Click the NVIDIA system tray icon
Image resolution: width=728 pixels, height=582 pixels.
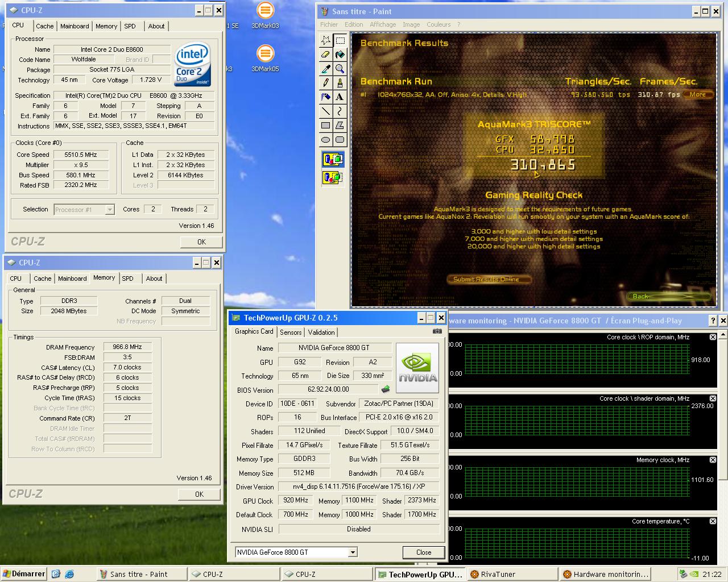pos(694,575)
